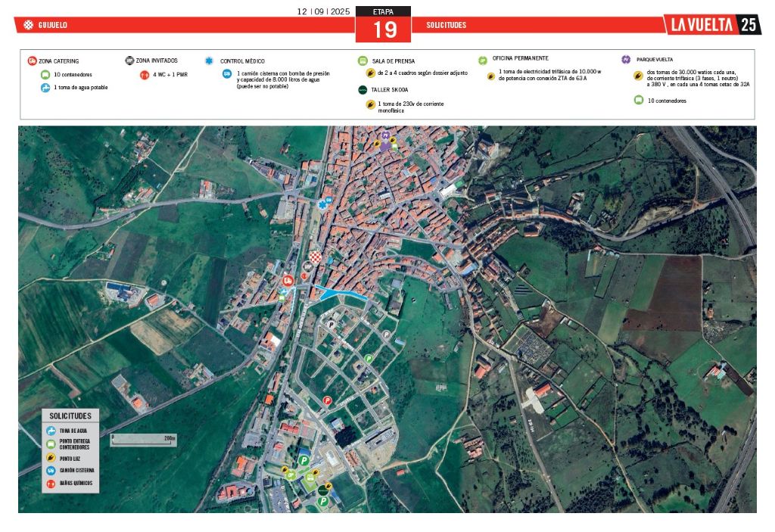The width and height of the screenshot is (775, 532).
Task: Select the green Sala de Prensa icon
Action: [363, 61]
